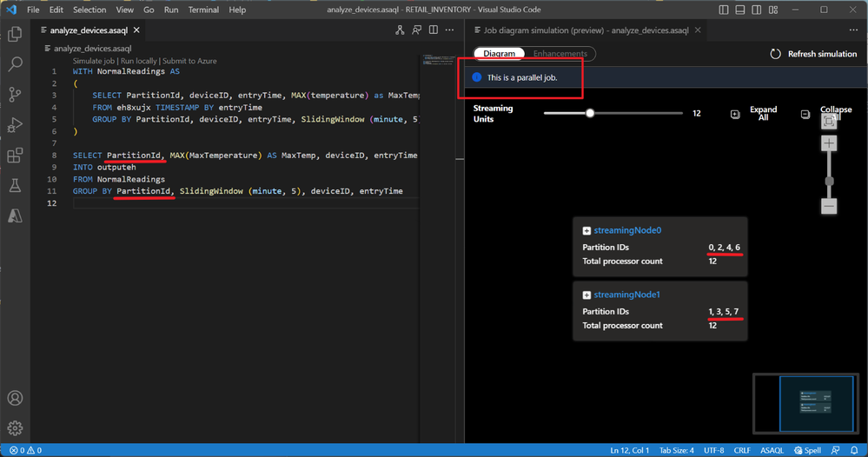Open notifications bell in status bar
This screenshot has height=457, width=868.
click(854, 450)
